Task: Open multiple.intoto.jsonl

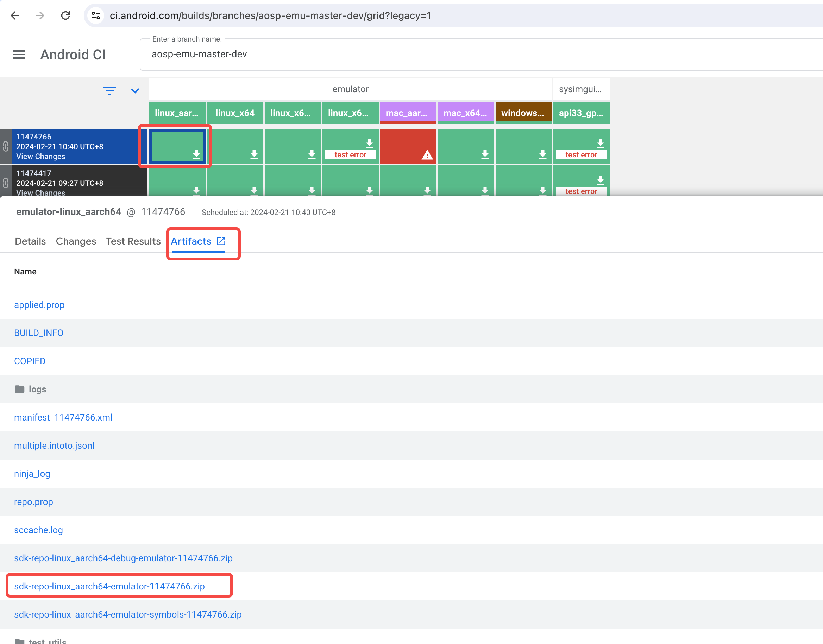Action: [54, 446]
